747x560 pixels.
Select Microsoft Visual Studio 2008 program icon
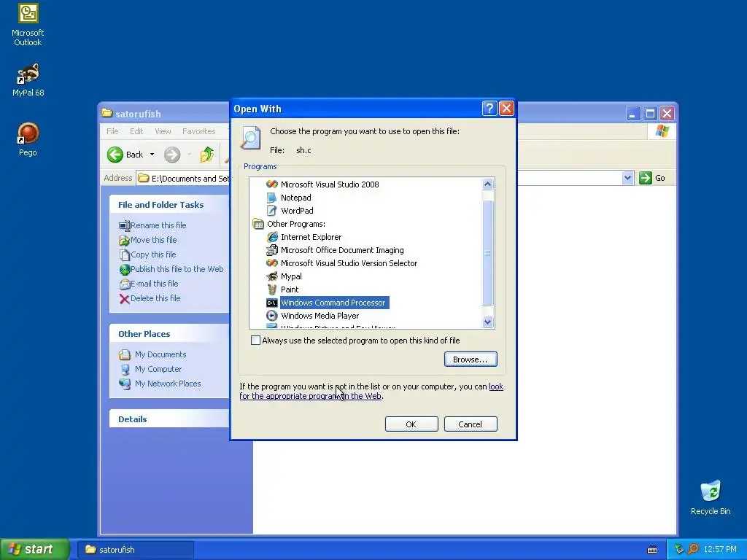click(x=271, y=184)
